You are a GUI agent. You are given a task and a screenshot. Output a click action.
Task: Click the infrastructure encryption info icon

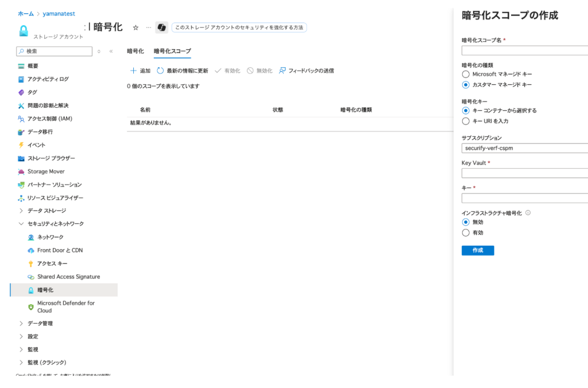[x=528, y=212]
